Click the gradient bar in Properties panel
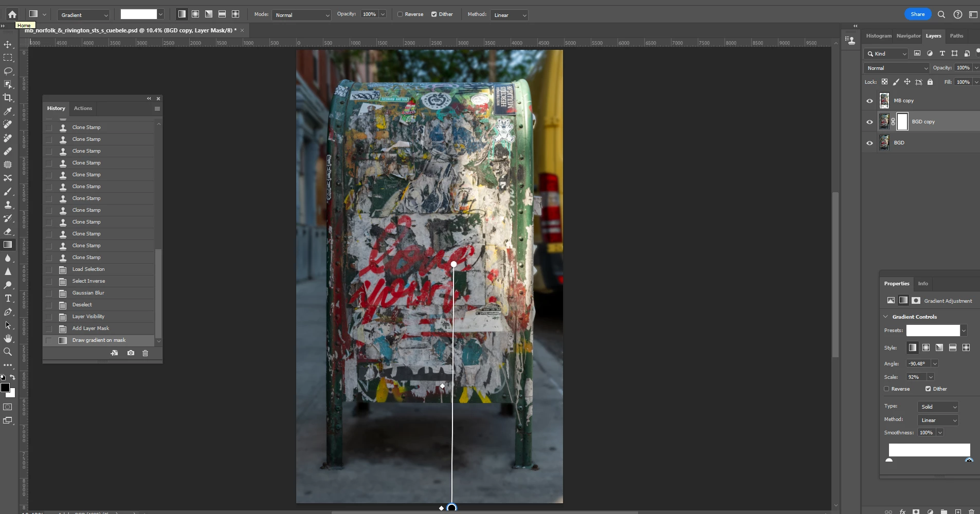The image size is (980, 514). (x=929, y=450)
